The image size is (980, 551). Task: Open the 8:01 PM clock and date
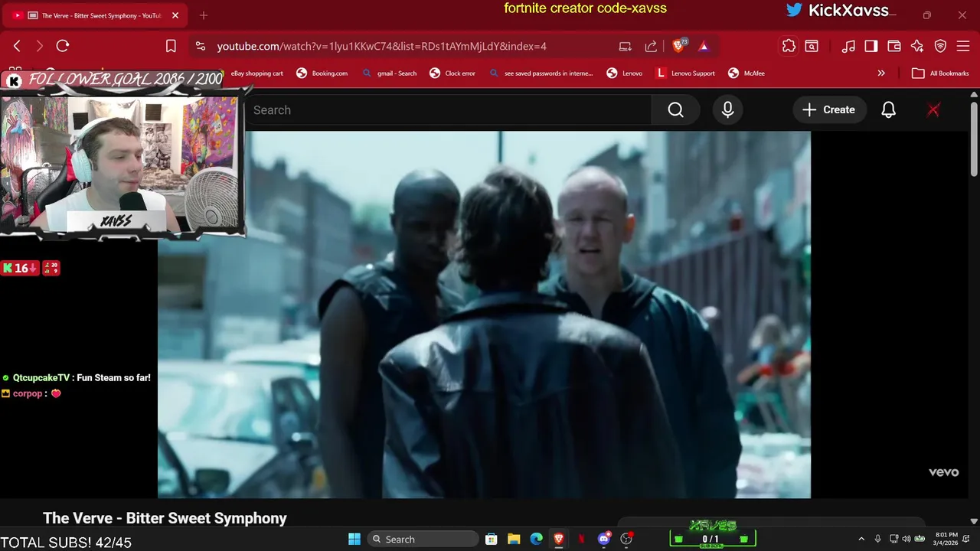coord(946,539)
